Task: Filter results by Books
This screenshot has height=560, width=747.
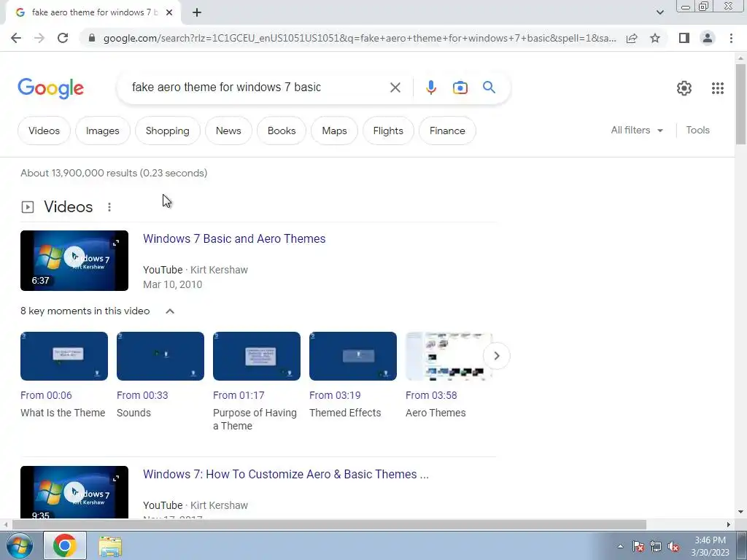Action: [x=282, y=131]
